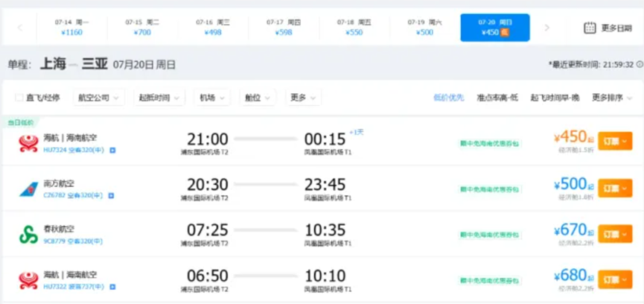Expand the 更多排序 sort dropdown
The image size is (644, 304).
(612, 98)
